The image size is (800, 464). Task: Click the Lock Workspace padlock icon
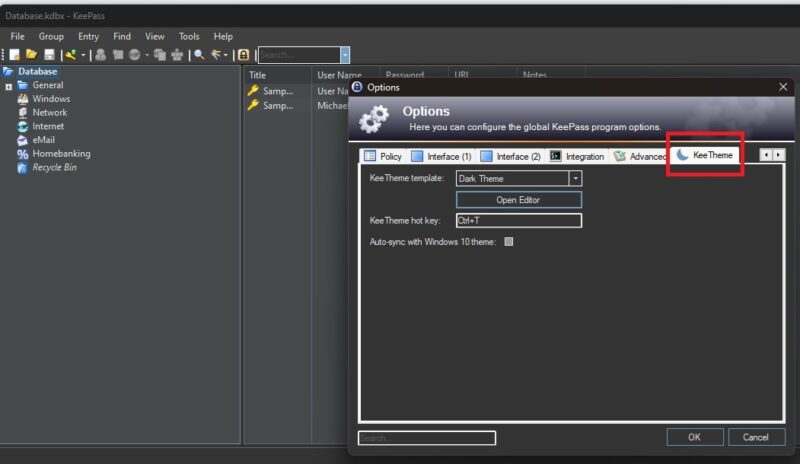coord(244,55)
